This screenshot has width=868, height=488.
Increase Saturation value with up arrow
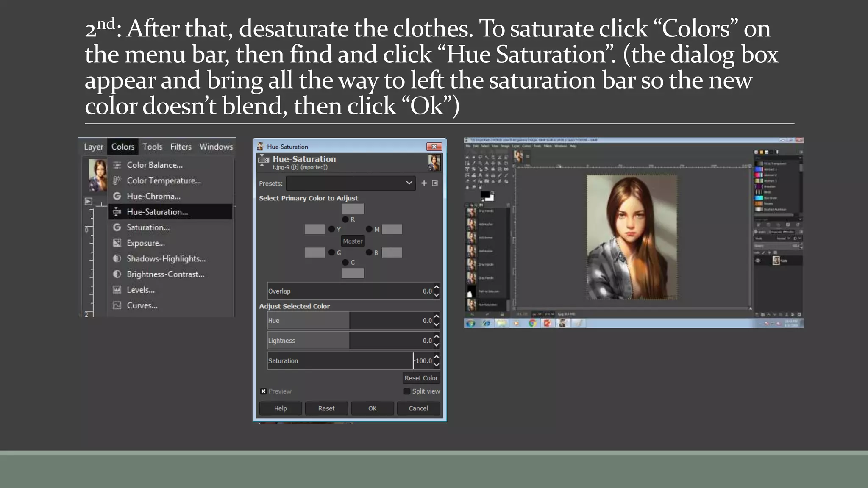[x=437, y=357]
